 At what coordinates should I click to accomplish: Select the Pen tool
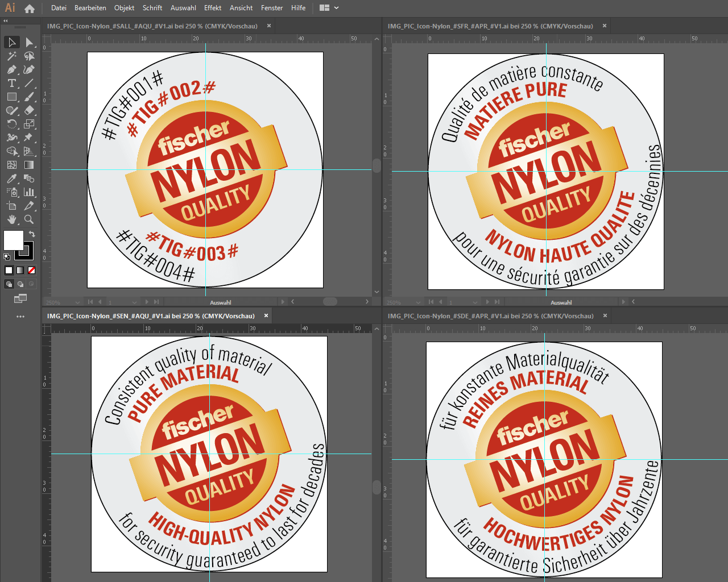tap(11, 69)
